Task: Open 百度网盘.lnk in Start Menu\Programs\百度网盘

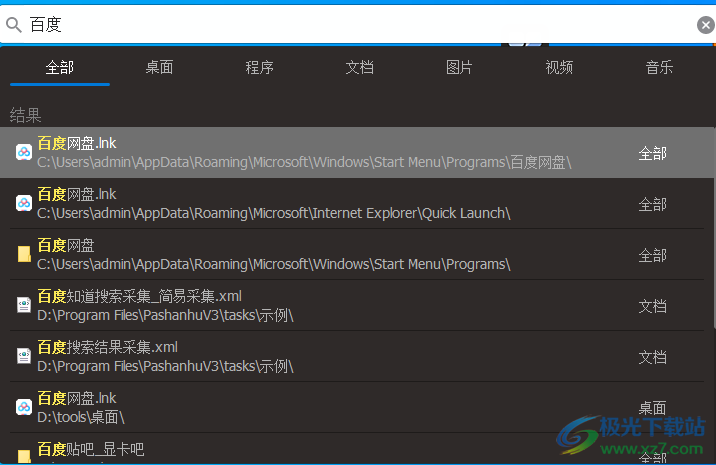Action: 357,153
